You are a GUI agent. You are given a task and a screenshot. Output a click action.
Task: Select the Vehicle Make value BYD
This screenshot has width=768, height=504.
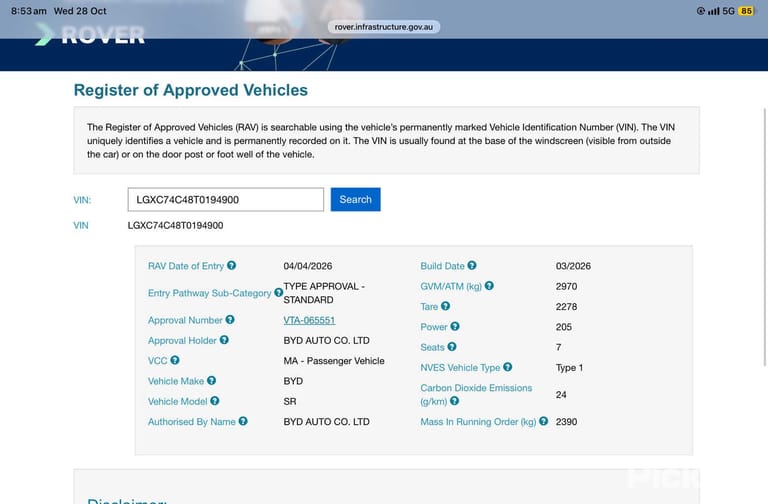[x=293, y=381]
